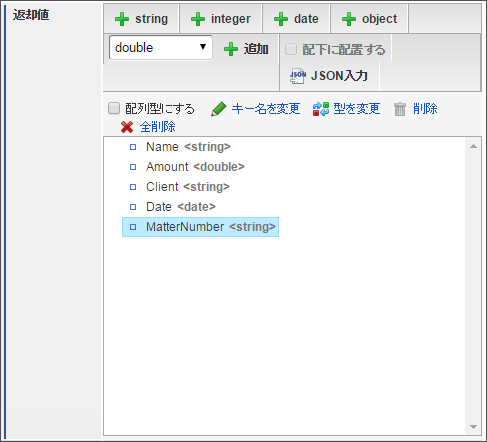487x442 pixels.
Task: Select the Date <date> tree row
Action: [x=173, y=207]
